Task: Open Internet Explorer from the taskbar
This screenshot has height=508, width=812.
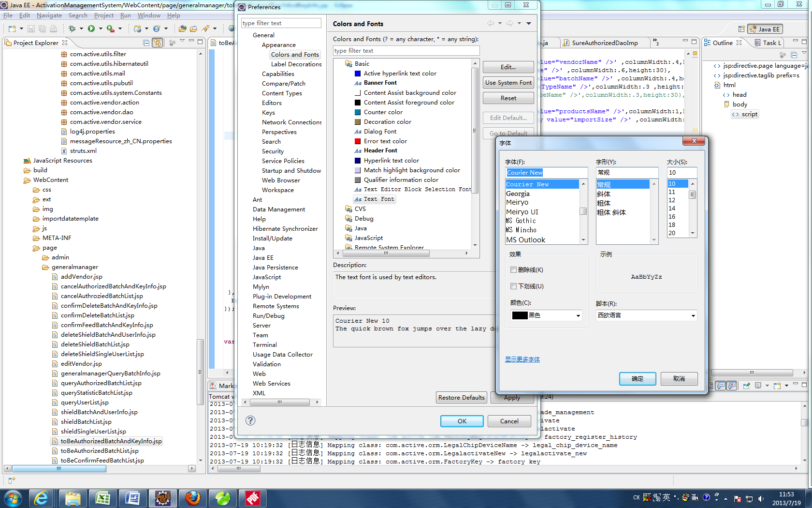Action: 41,498
